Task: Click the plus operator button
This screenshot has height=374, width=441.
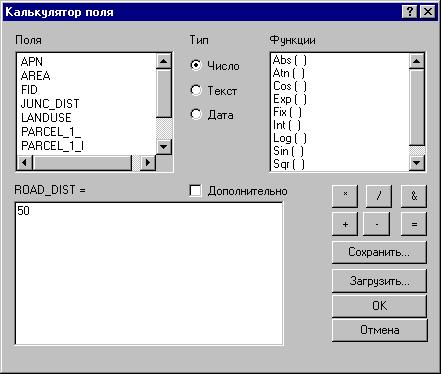Action: [x=345, y=224]
